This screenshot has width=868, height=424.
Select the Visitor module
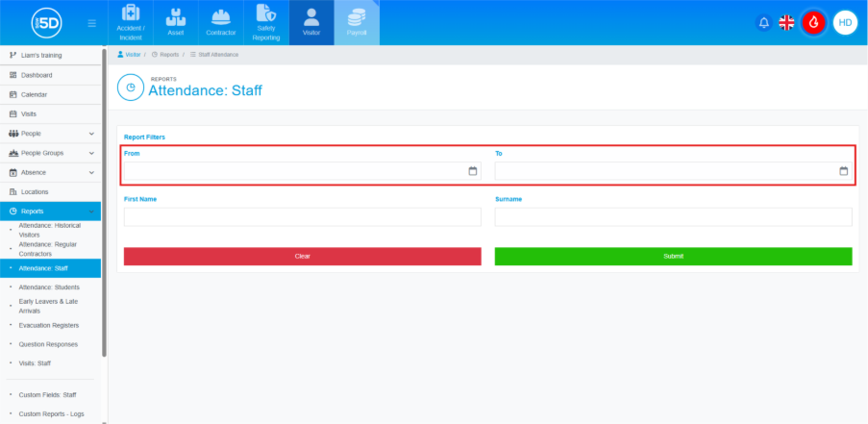311,23
